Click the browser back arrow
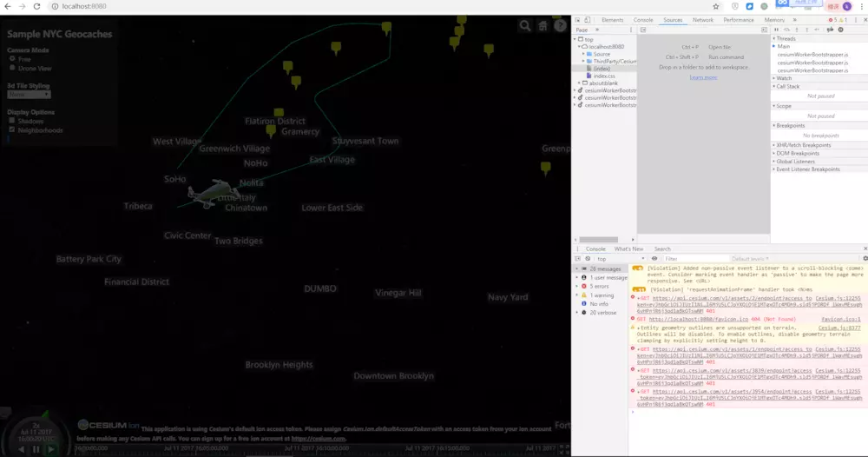The height and width of the screenshot is (457, 868). pyautogui.click(x=8, y=6)
